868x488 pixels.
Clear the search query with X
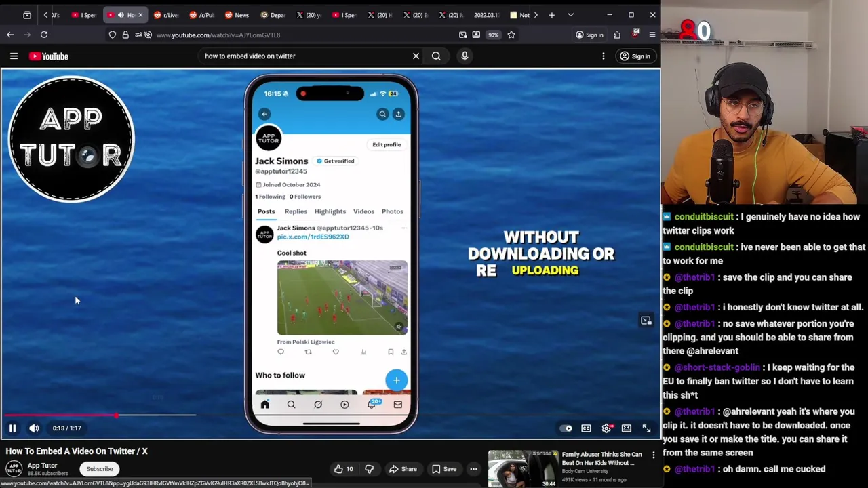[416, 56]
